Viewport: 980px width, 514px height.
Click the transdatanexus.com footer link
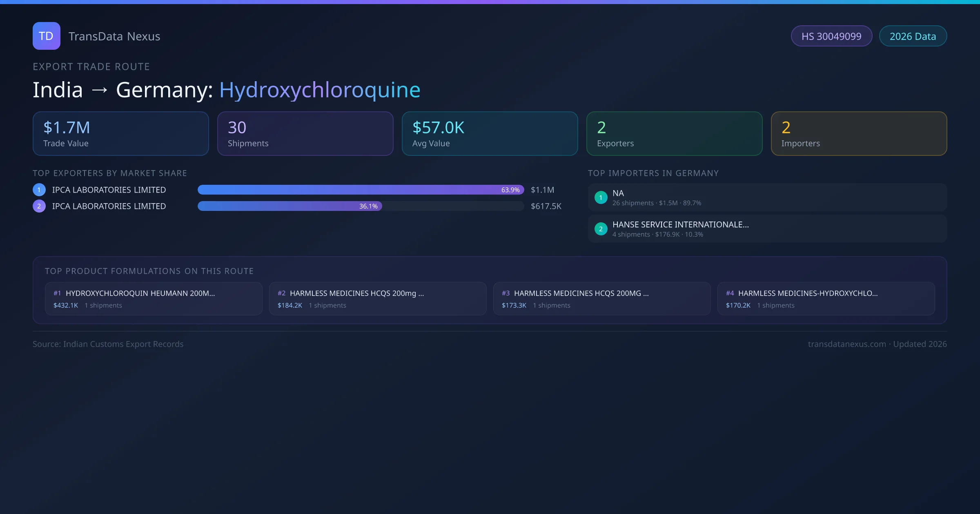846,344
